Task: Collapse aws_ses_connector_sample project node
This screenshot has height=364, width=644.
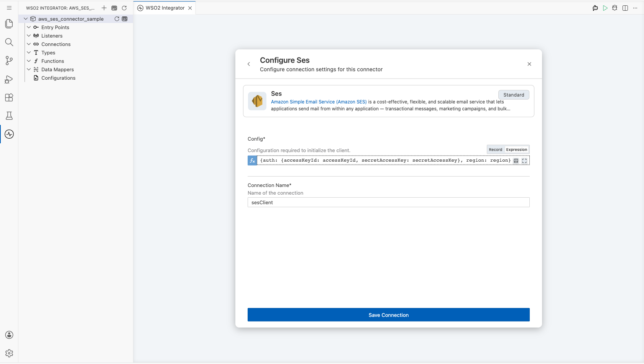Action: point(26,19)
